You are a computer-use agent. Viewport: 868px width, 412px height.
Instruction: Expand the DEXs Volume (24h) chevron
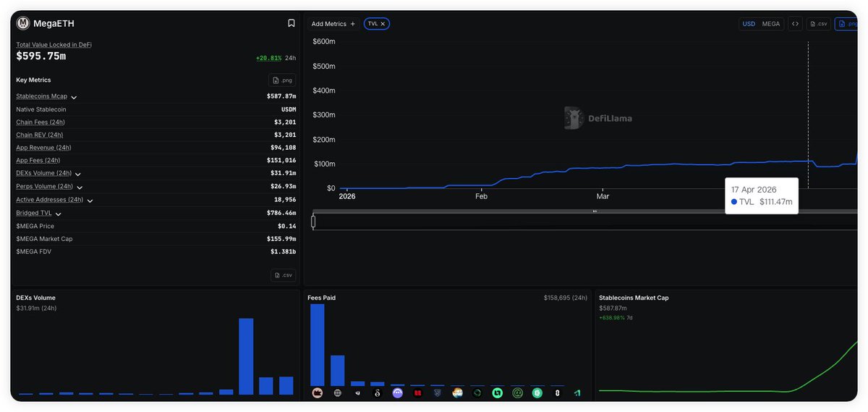coord(78,174)
